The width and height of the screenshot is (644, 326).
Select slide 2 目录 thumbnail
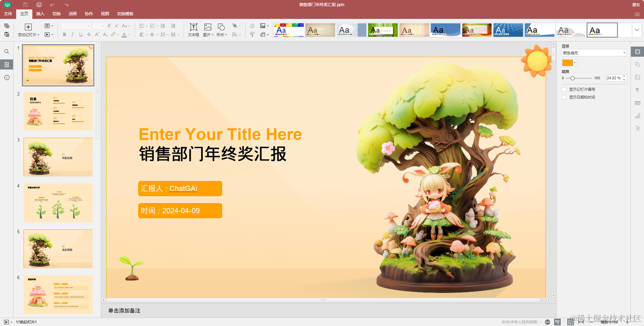tap(58, 111)
